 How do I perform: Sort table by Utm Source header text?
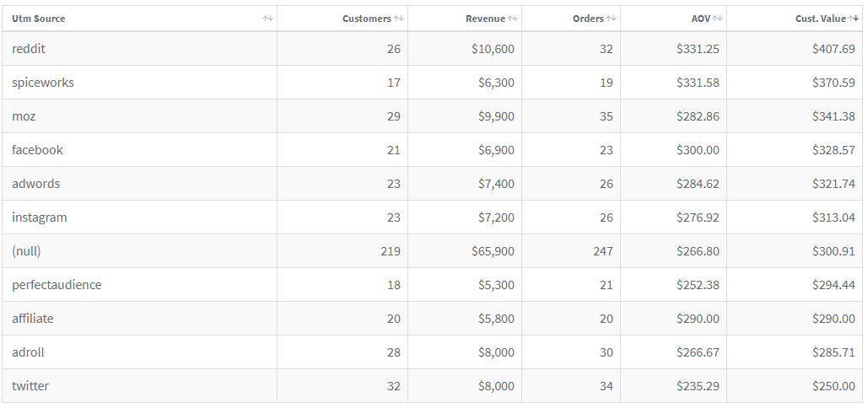click(x=38, y=19)
